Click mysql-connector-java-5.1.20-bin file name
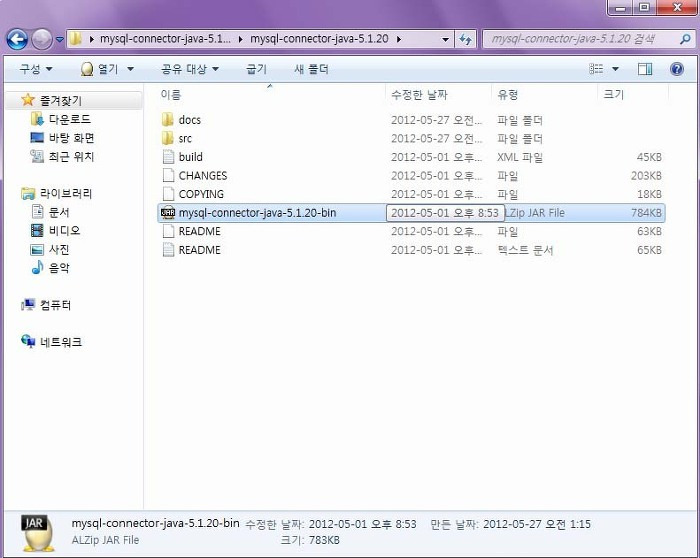This screenshot has height=558, width=700. (258, 213)
